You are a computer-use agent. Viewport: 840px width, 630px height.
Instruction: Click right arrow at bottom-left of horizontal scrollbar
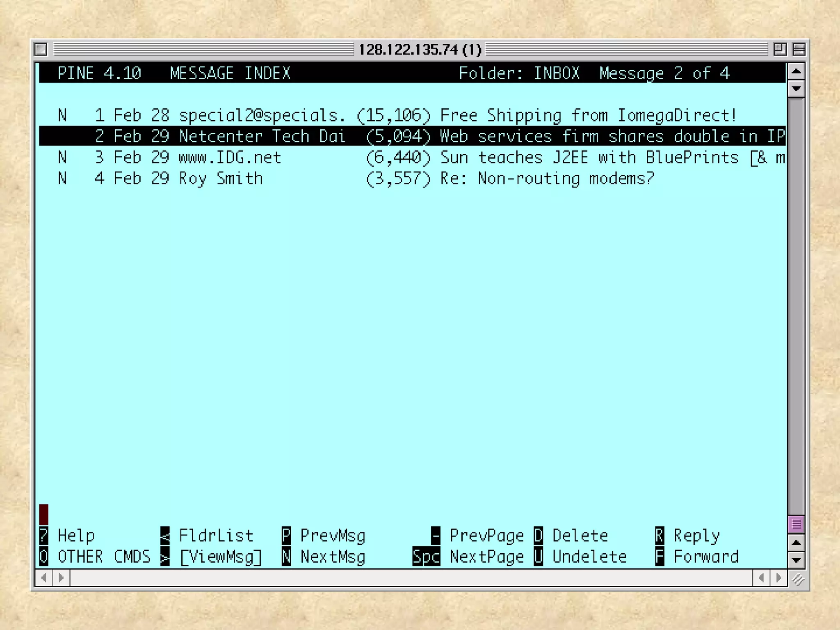pos(61,578)
